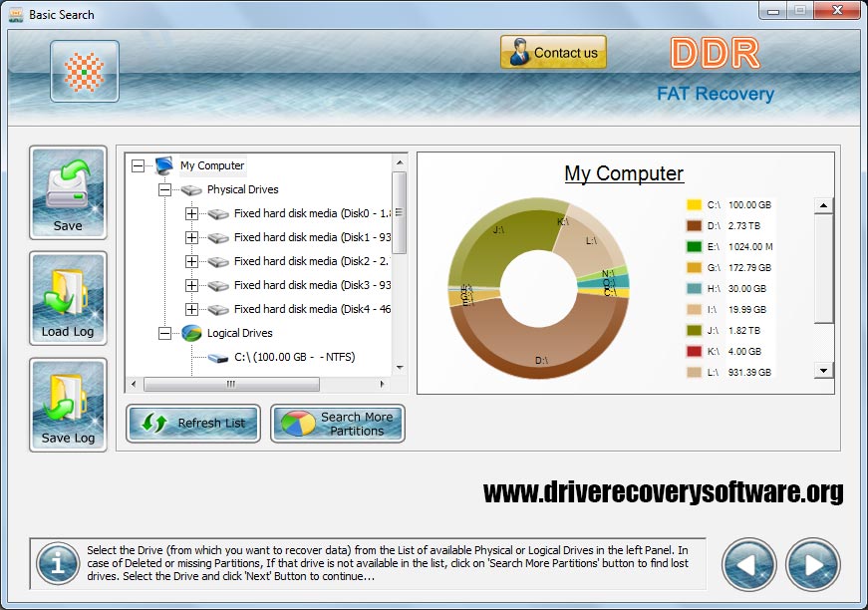
Task: Click tree scroll up arrow
Action: click(400, 162)
